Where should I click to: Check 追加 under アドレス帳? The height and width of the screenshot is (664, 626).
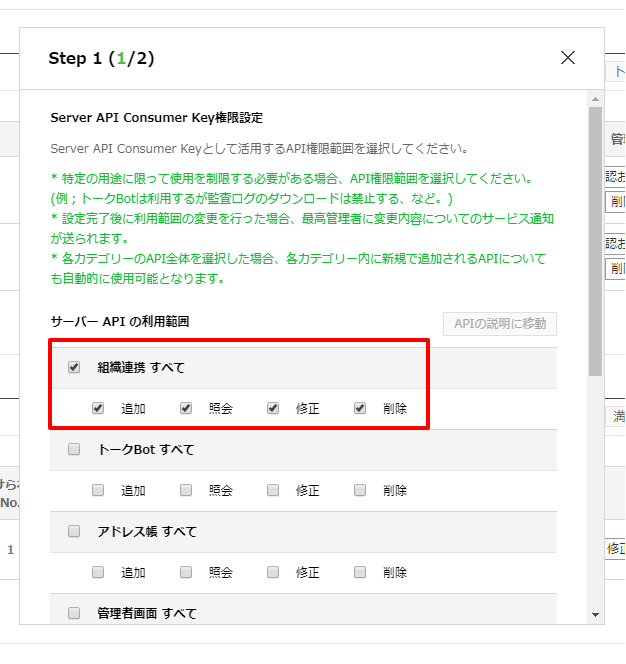tap(98, 573)
